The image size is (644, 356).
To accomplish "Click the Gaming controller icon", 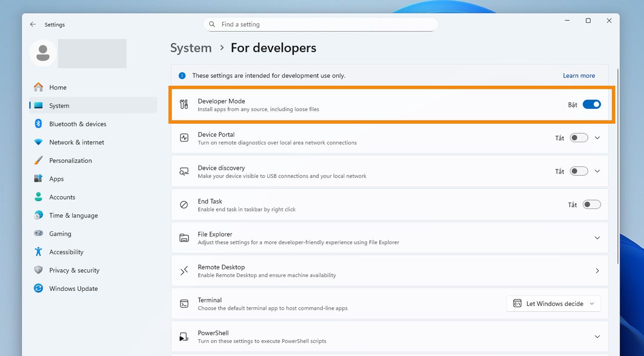I will pos(38,233).
